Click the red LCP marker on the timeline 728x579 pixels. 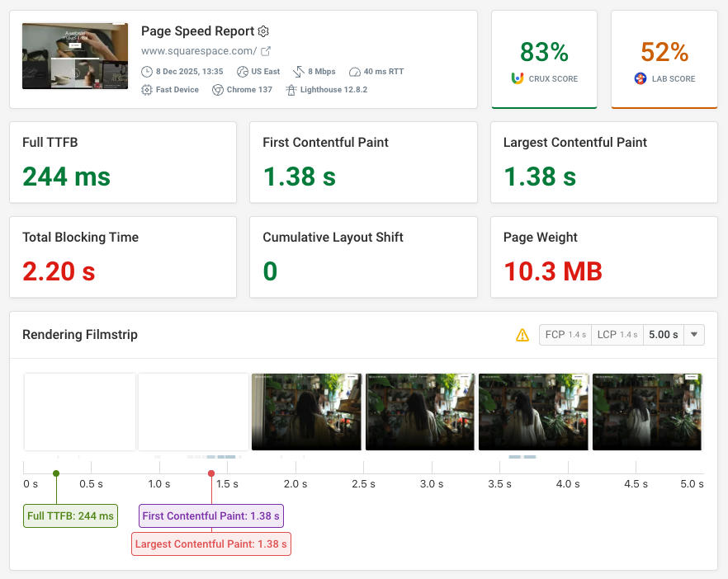coord(211,473)
